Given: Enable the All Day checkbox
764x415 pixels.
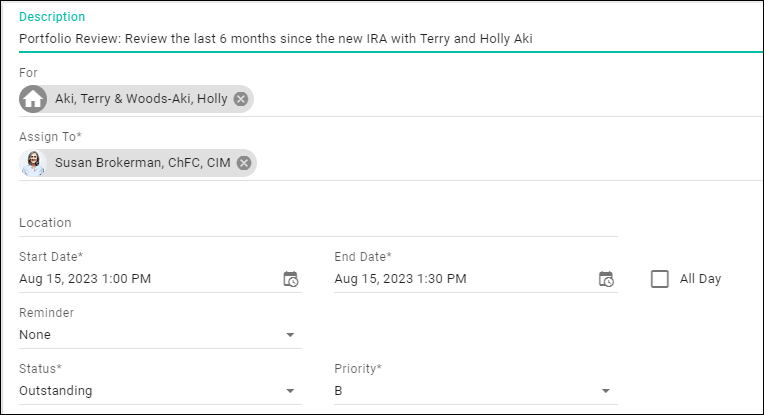Looking at the screenshot, I should [660, 279].
